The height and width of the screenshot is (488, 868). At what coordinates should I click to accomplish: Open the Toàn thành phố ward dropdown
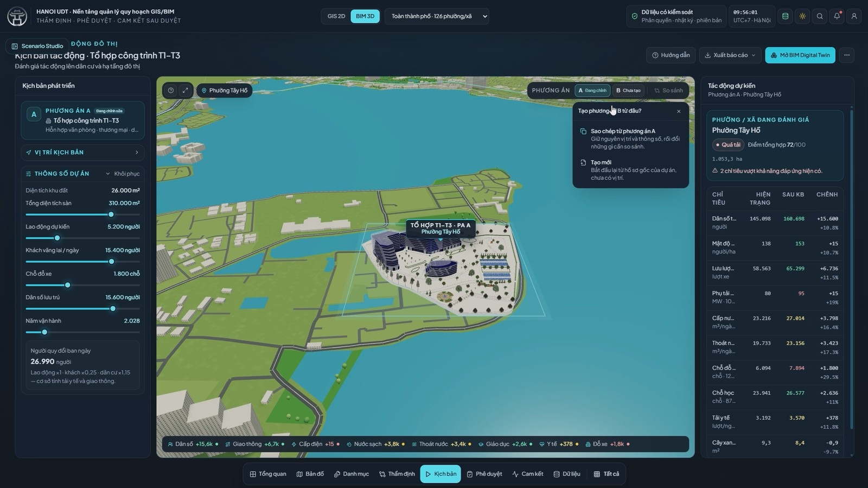[x=437, y=16]
